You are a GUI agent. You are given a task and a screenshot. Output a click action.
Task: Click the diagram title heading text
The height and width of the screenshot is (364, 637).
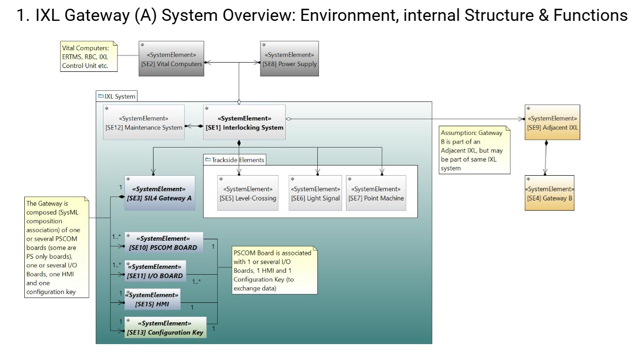click(x=322, y=16)
